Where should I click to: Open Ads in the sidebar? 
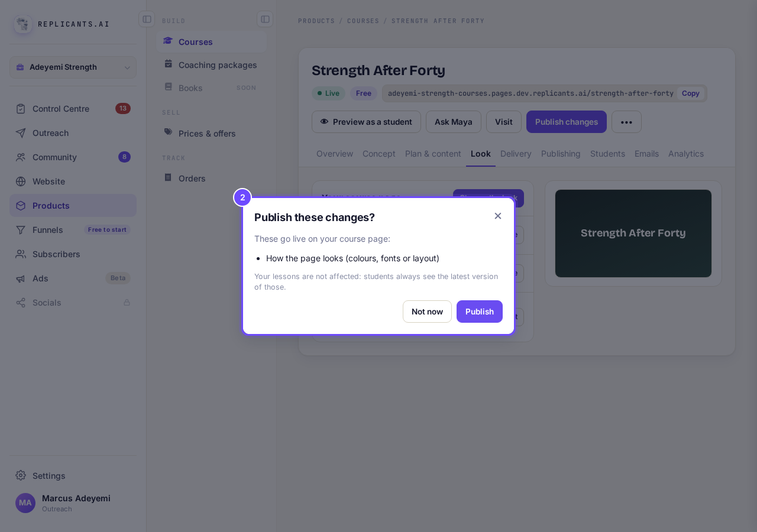(73, 278)
